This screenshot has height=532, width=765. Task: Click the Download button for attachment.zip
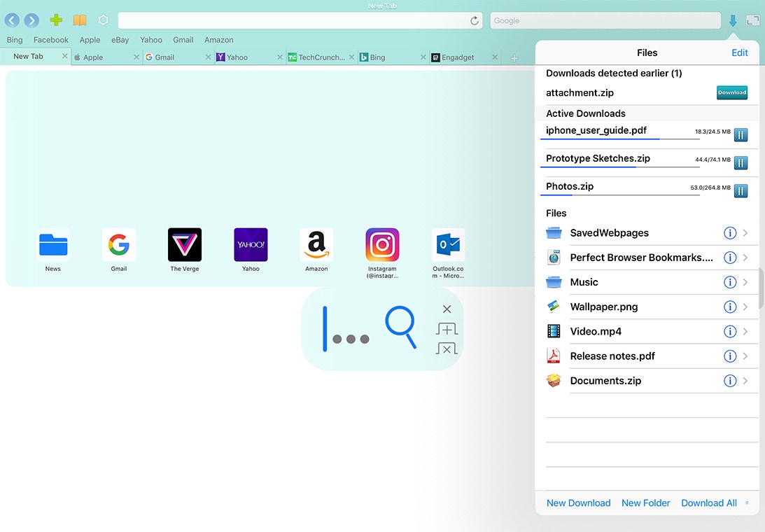click(x=731, y=92)
